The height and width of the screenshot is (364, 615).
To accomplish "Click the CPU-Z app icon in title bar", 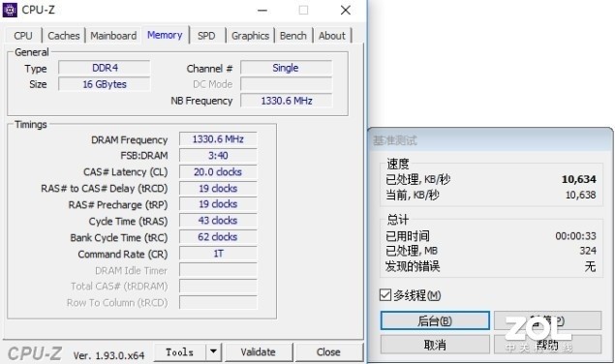I will 10,10.
